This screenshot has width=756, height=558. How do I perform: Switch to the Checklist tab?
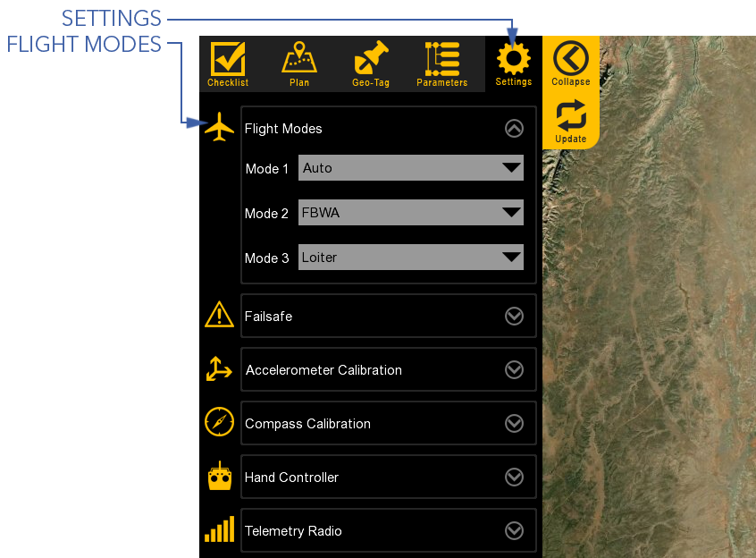click(227, 63)
